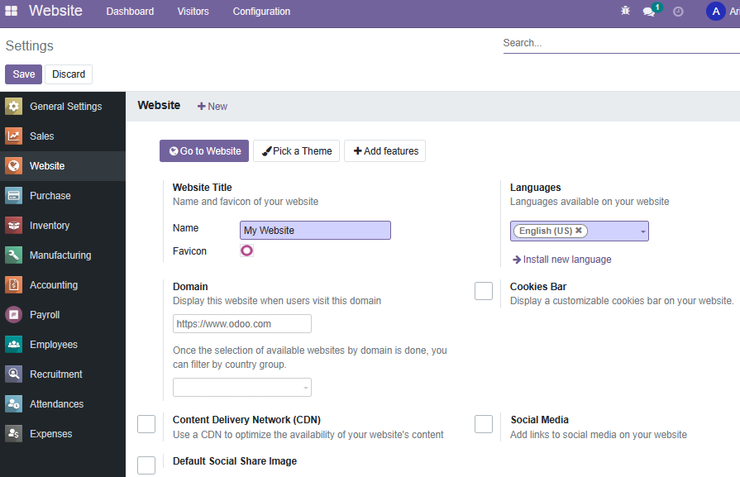Click the Favicon image thumbnail
Viewport: 740px width, 477px height.
point(246,251)
